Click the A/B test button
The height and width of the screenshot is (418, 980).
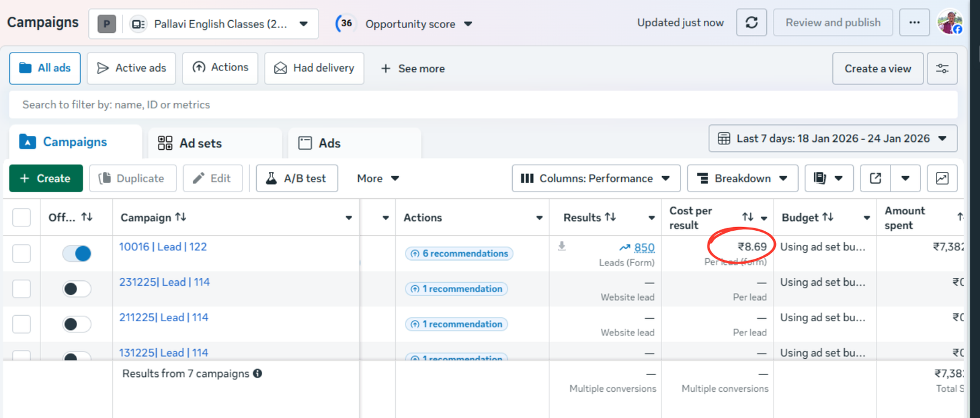297,178
